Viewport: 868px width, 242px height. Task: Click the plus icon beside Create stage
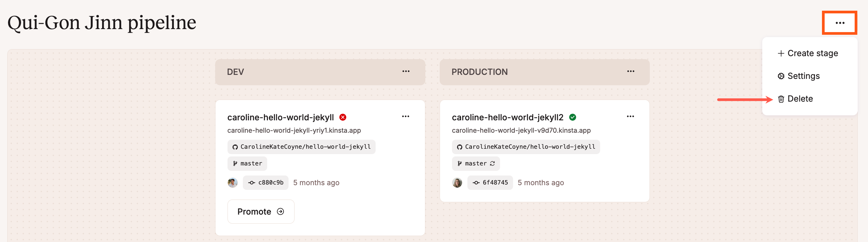(780, 53)
